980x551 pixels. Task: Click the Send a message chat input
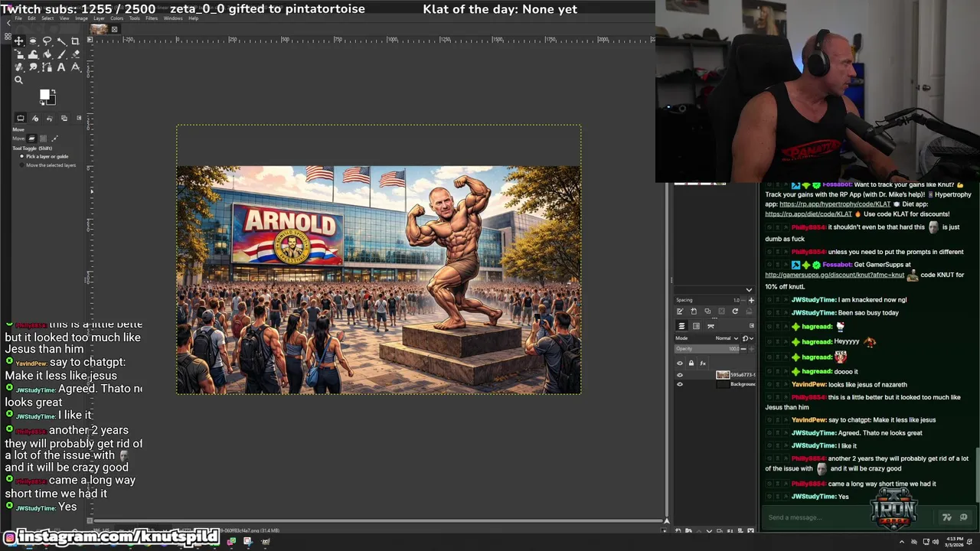(850, 517)
